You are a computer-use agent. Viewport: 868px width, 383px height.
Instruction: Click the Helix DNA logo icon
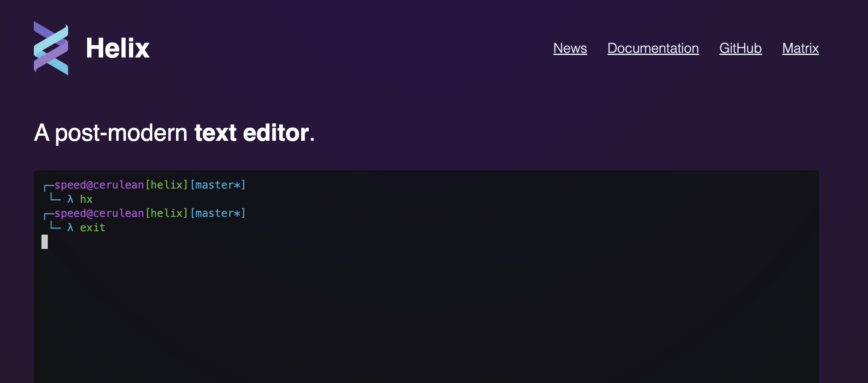51,48
